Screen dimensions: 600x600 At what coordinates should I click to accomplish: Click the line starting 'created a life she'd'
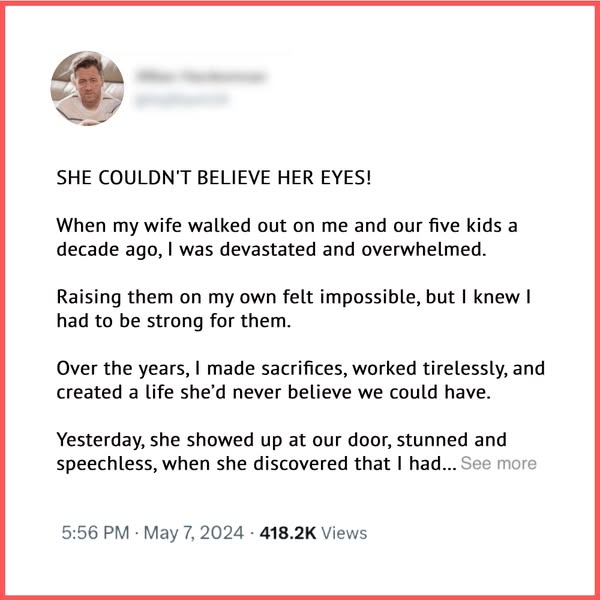click(x=275, y=393)
